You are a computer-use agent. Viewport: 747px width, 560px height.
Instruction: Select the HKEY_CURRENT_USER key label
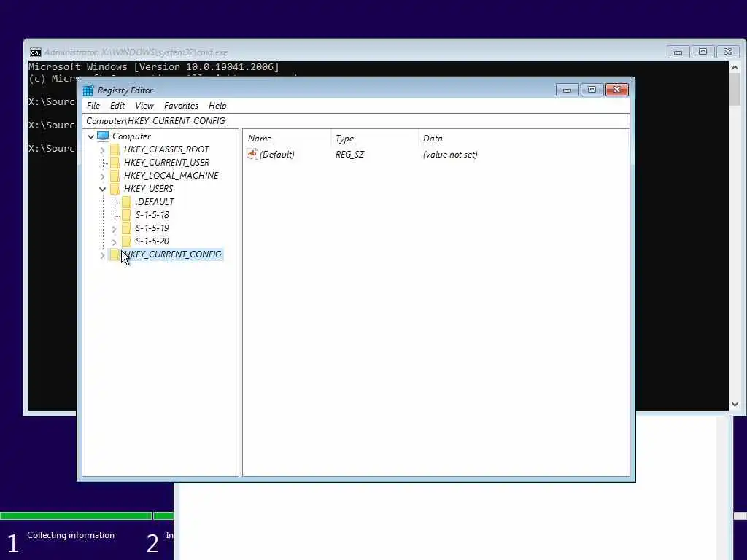click(x=166, y=163)
